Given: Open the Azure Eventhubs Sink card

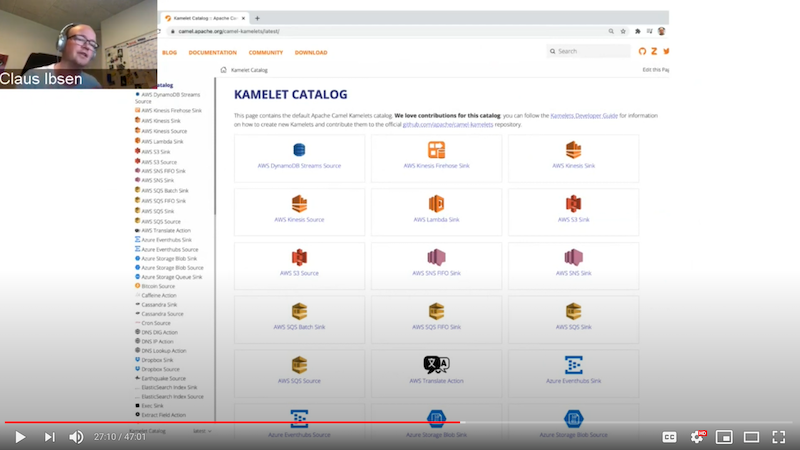Looking at the screenshot, I should (x=573, y=371).
